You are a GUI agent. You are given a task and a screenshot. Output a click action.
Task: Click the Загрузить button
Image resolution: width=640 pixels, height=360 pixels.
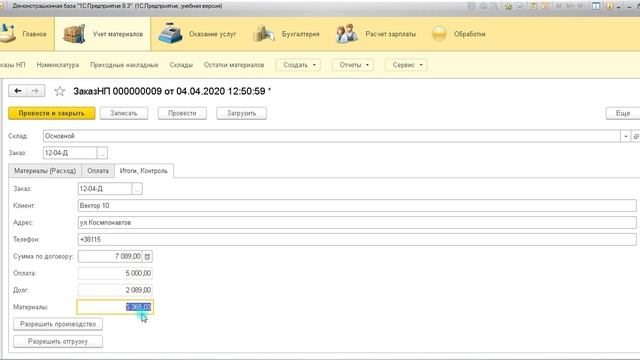click(241, 113)
